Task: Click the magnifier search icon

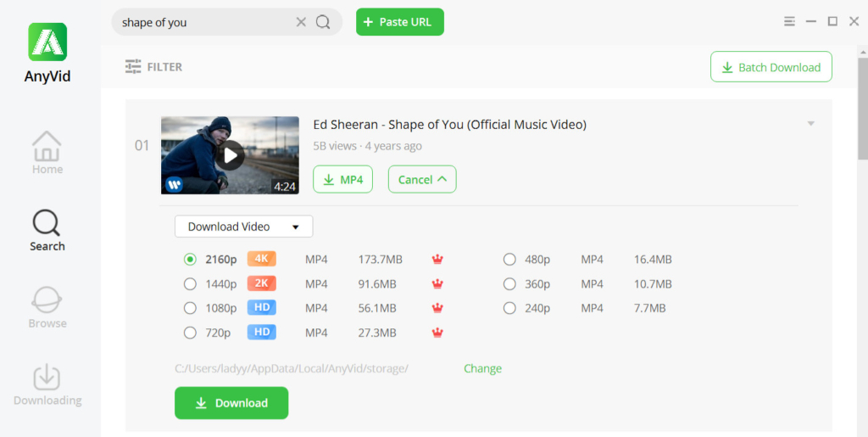Action: coord(323,22)
